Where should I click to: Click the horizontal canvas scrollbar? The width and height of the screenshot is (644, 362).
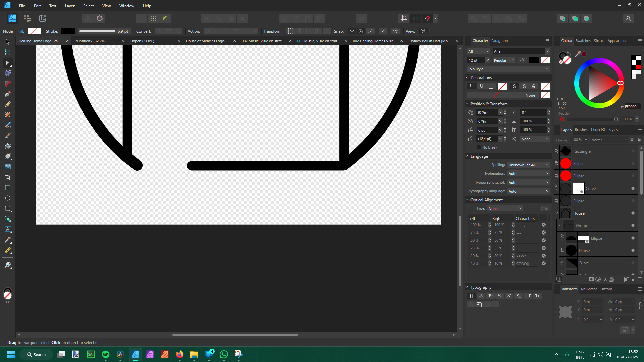[235, 335]
